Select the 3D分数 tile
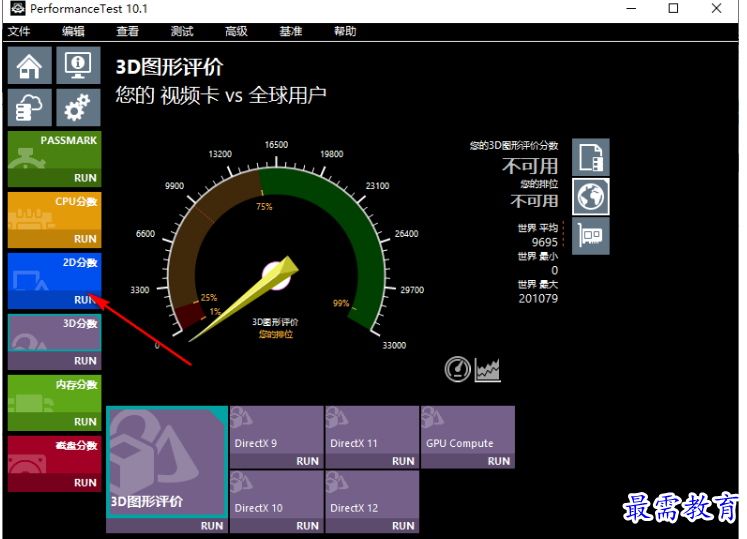The image size is (747, 539). (54, 333)
